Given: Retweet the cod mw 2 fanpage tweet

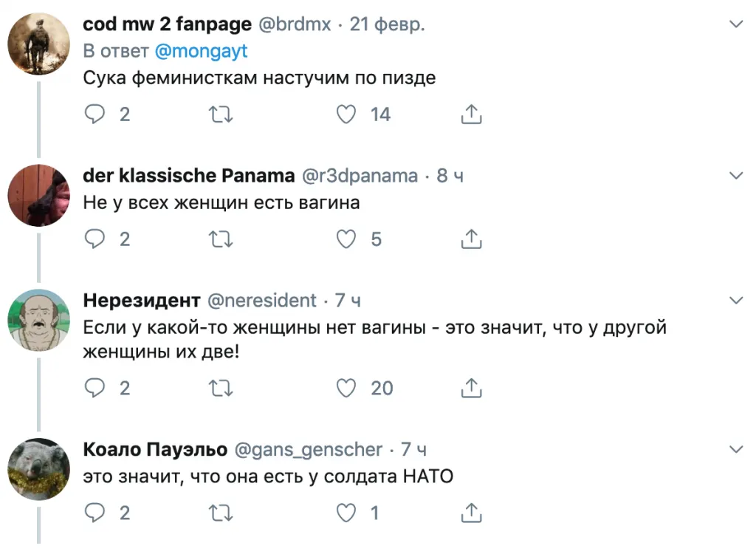Looking at the screenshot, I should [221, 114].
